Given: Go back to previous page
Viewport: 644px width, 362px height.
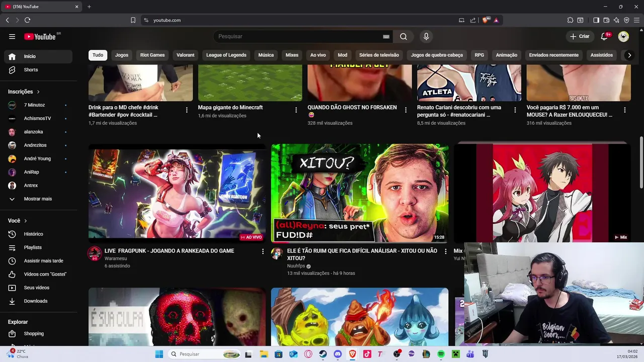Looking at the screenshot, I should tap(7, 20).
